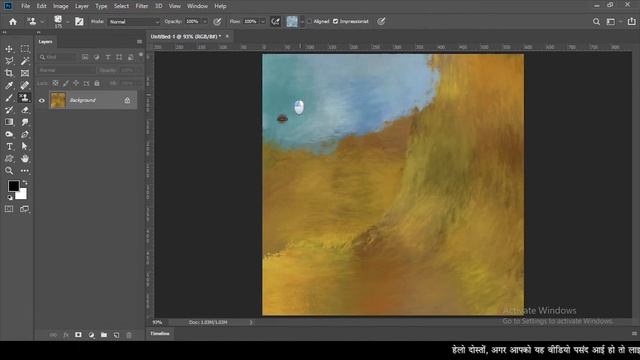Viewport: 640px width, 360px height.
Task: Turn layer filtering on or off
Action: point(141,55)
